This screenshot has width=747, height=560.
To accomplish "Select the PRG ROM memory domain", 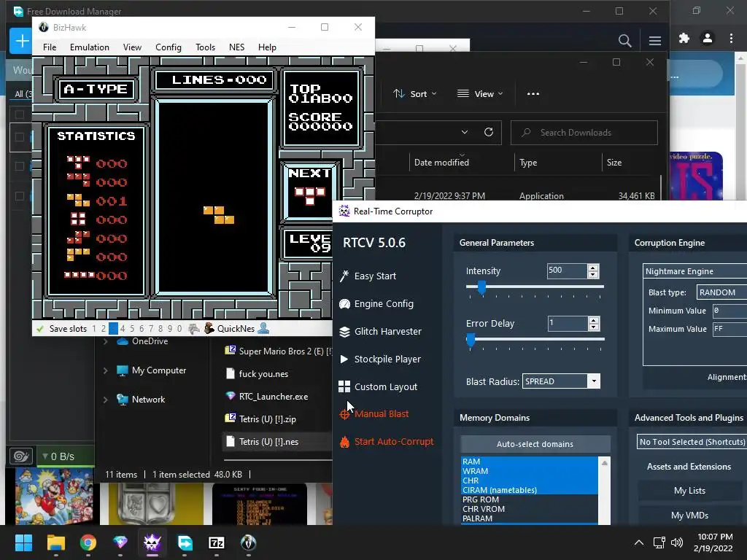I will 530,499.
